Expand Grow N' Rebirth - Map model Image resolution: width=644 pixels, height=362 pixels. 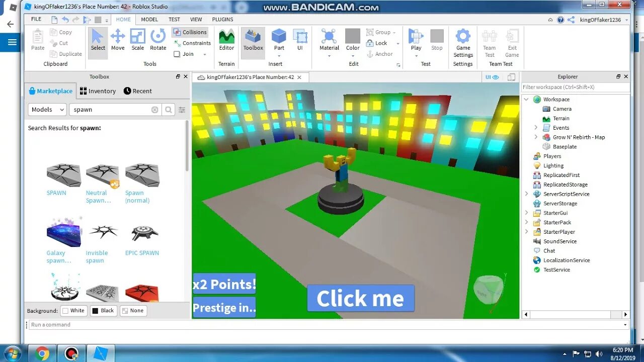536,137
